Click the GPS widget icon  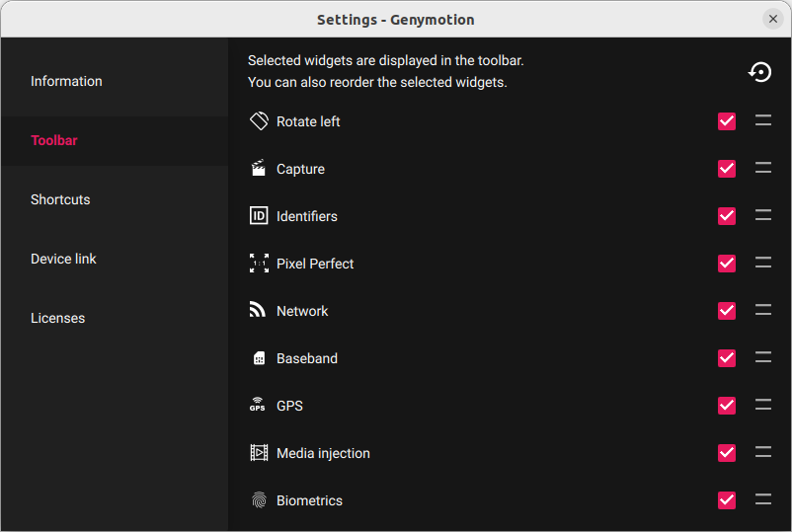click(x=259, y=406)
